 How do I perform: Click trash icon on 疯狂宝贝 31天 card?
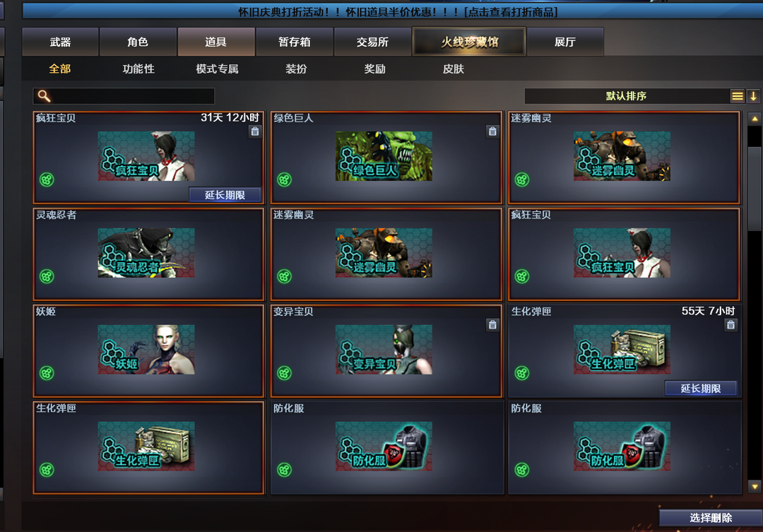click(x=255, y=131)
